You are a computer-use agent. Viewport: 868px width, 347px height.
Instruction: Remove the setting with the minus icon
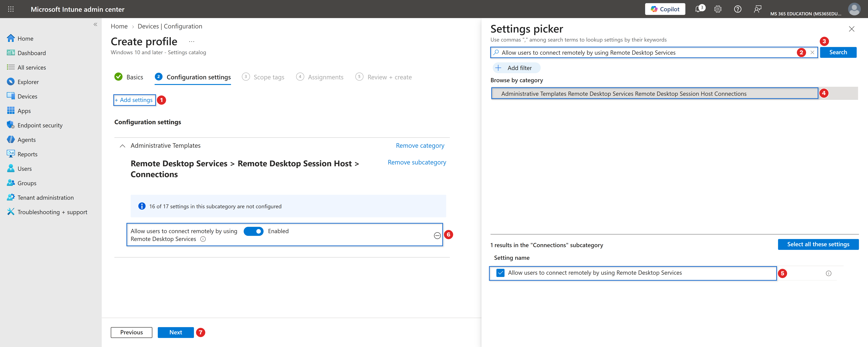coord(437,236)
